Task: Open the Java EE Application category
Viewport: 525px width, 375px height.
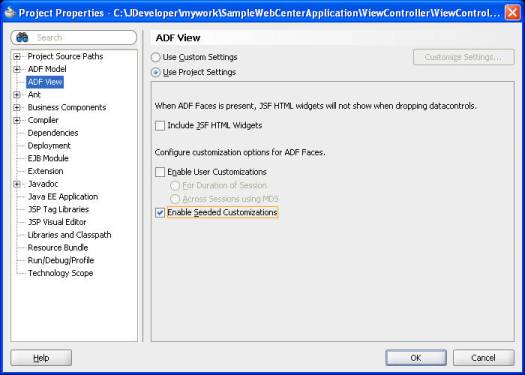Action: pos(63,197)
